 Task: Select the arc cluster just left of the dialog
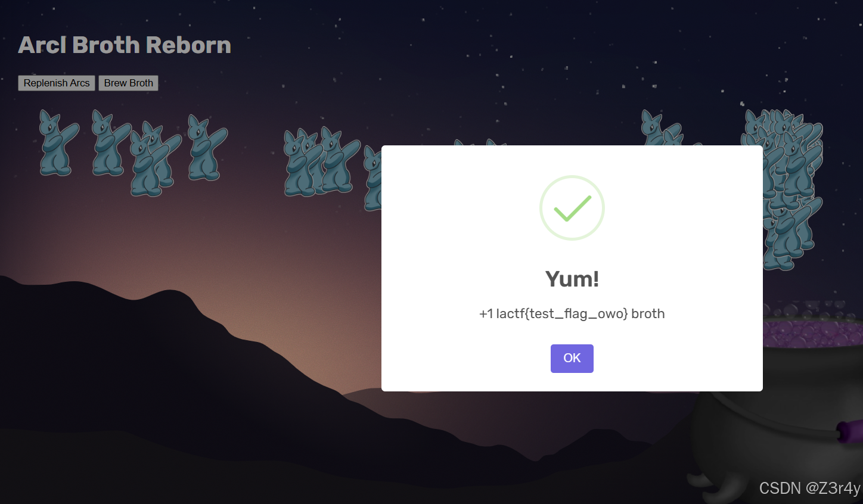(x=322, y=161)
